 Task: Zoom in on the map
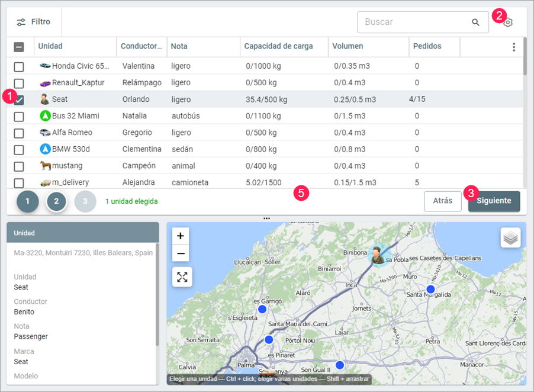click(x=181, y=236)
